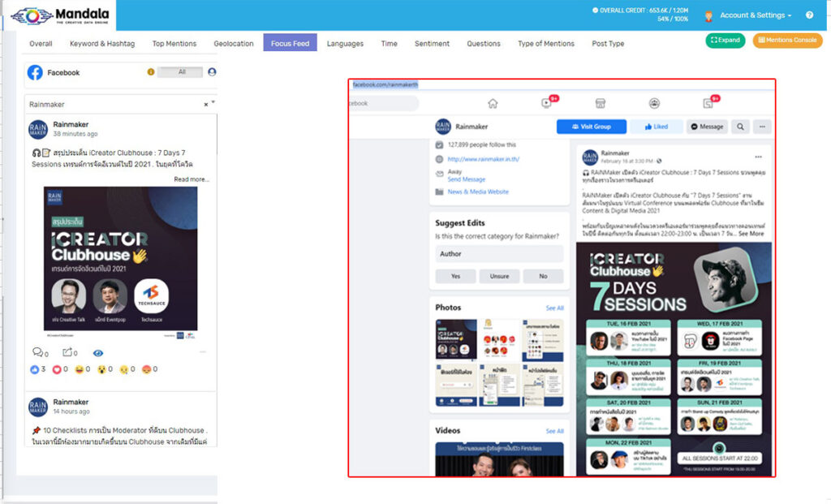Click Yes in Suggest Edits
The height and width of the screenshot is (504, 831).
[x=456, y=276]
